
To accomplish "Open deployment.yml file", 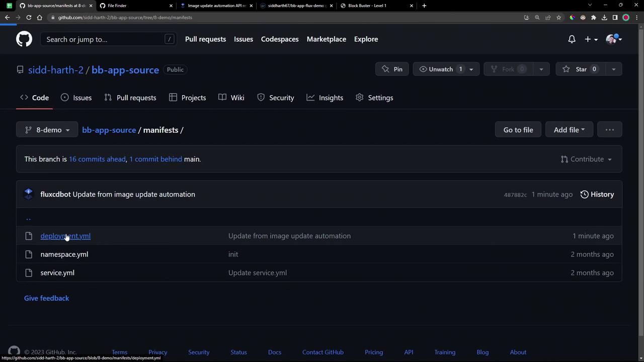I will click(x=65, y=236).
